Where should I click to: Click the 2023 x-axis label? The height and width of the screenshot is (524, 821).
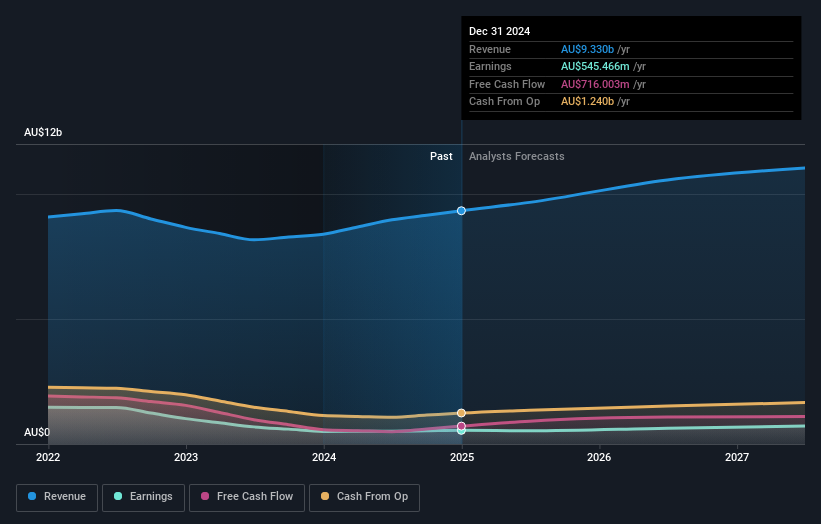point(186,457)
